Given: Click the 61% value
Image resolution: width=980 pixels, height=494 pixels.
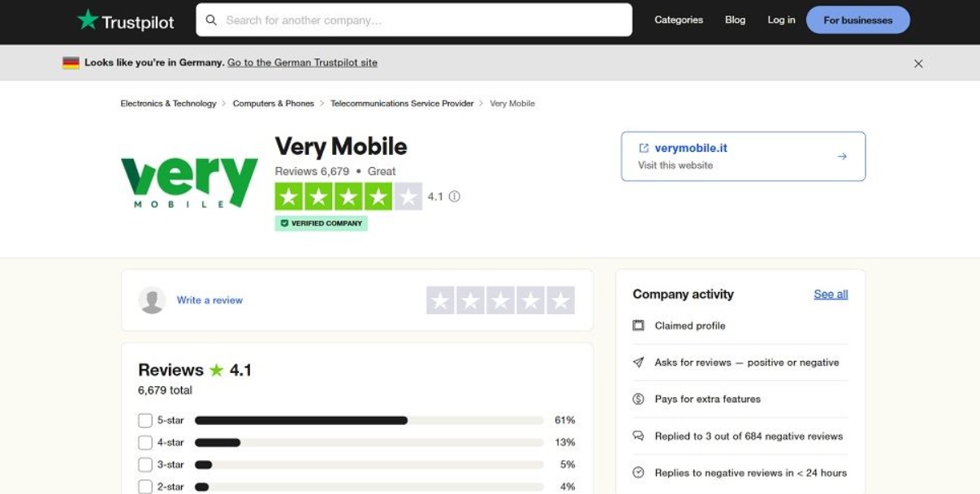Looking at the screenshot, I should coord(564,420).
